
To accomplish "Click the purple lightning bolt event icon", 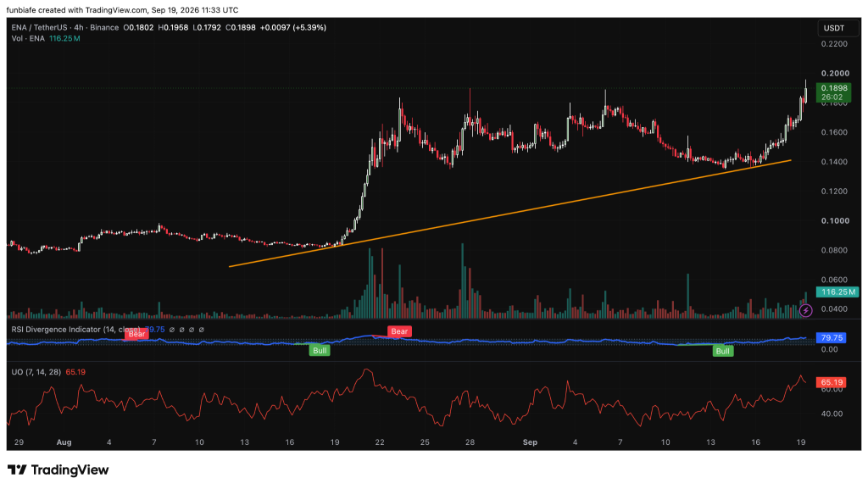I will tap(805, 310).
